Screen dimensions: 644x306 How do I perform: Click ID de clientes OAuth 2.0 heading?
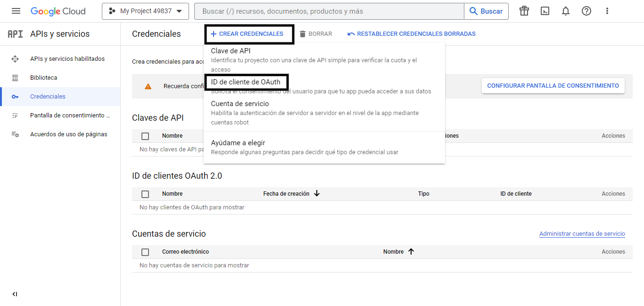(177, 176)
